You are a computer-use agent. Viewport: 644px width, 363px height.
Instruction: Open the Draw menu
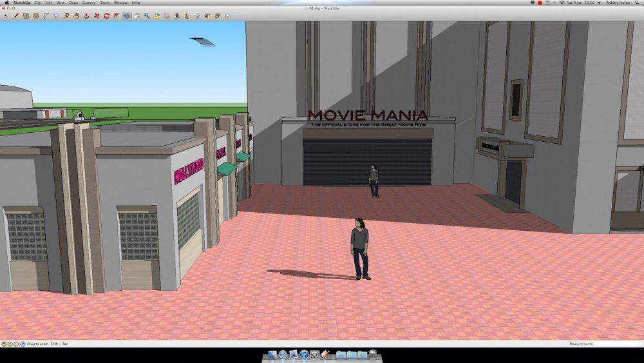73,3
